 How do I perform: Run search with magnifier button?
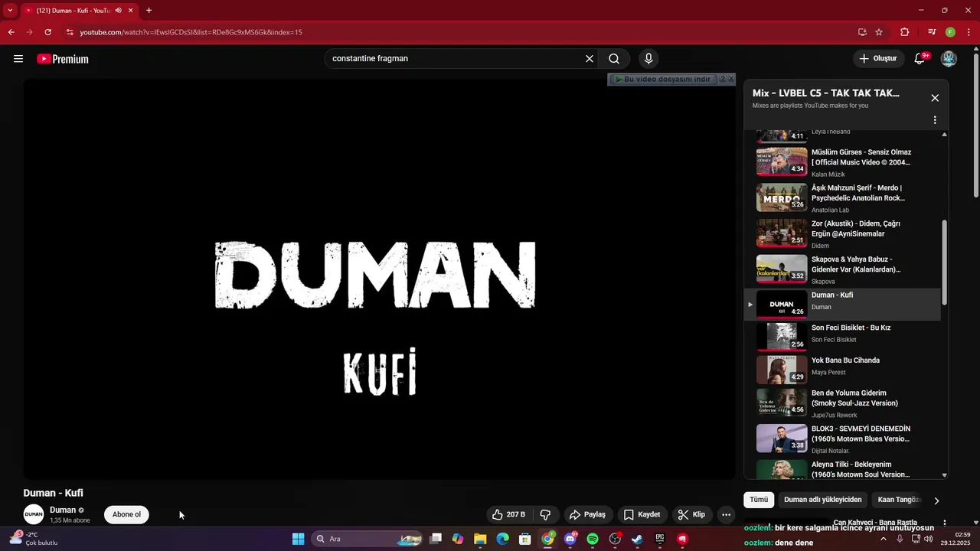614,59
